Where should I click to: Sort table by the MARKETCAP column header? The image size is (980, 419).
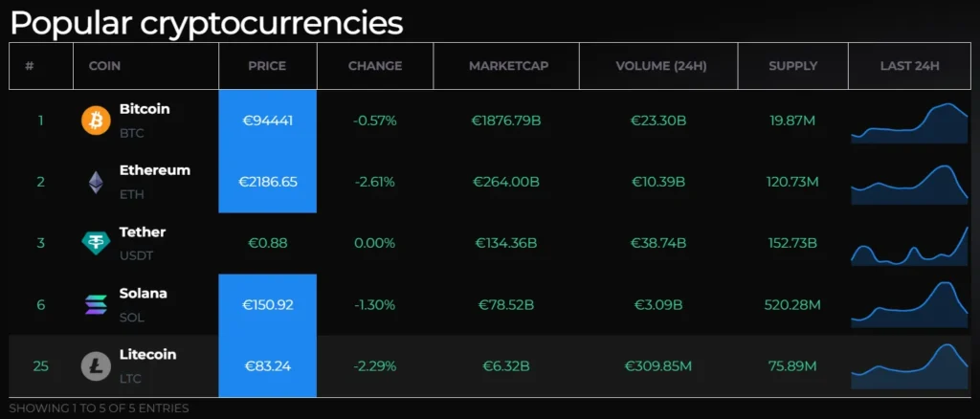click(506, 66)
